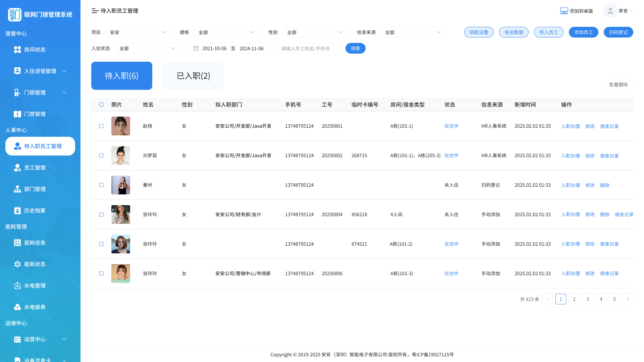Click 入职办理 link for 赵琦
644x362 pixels.
571,126
